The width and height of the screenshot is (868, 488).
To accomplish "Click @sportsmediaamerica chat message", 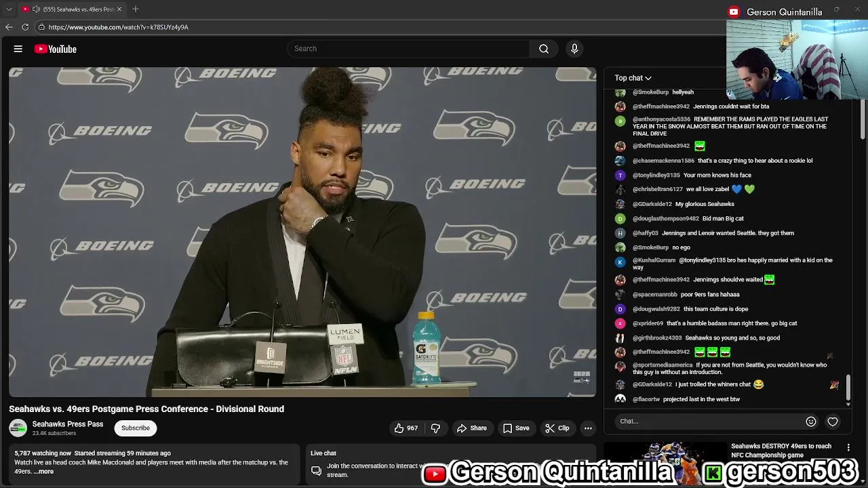I will tap(730, 368).
